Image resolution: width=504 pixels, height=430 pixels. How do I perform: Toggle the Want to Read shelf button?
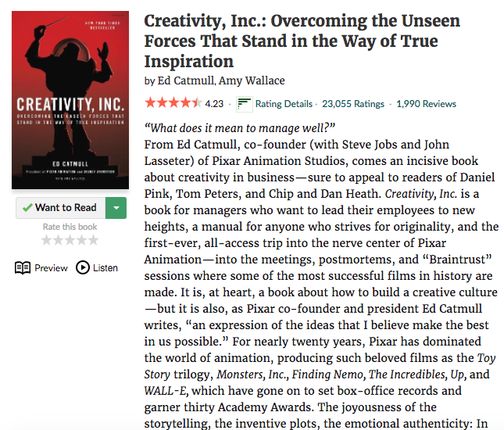pos(59,208)
